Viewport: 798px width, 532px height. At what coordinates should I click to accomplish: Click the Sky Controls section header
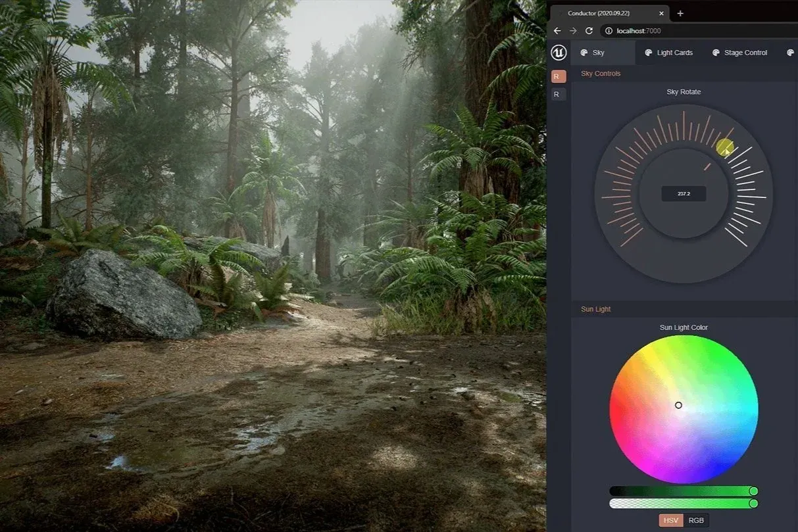point(601,74)
